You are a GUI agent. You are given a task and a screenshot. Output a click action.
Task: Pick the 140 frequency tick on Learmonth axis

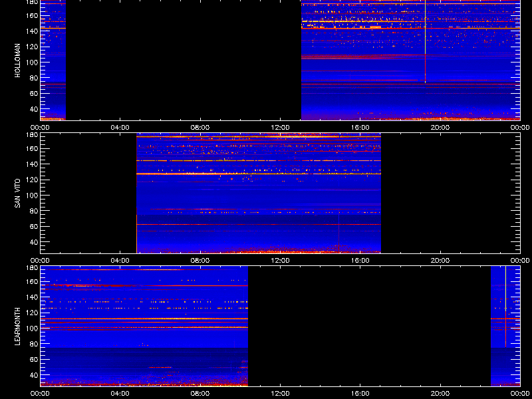[x=33, y=297]
